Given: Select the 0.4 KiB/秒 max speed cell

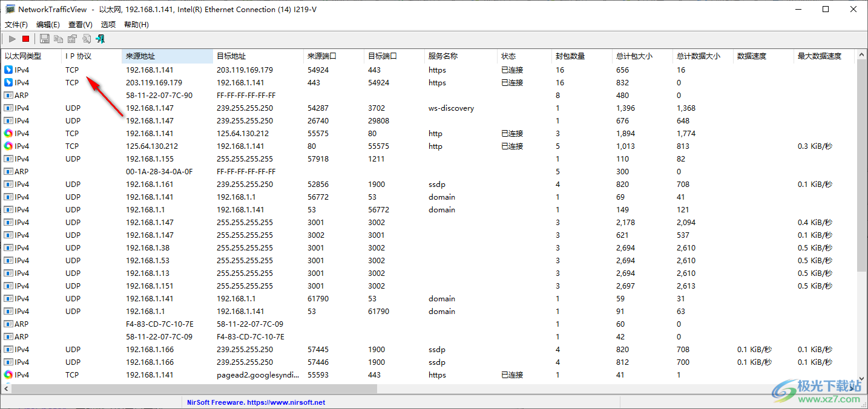Looking at the screenshot, I should click(x=815, y=222).
